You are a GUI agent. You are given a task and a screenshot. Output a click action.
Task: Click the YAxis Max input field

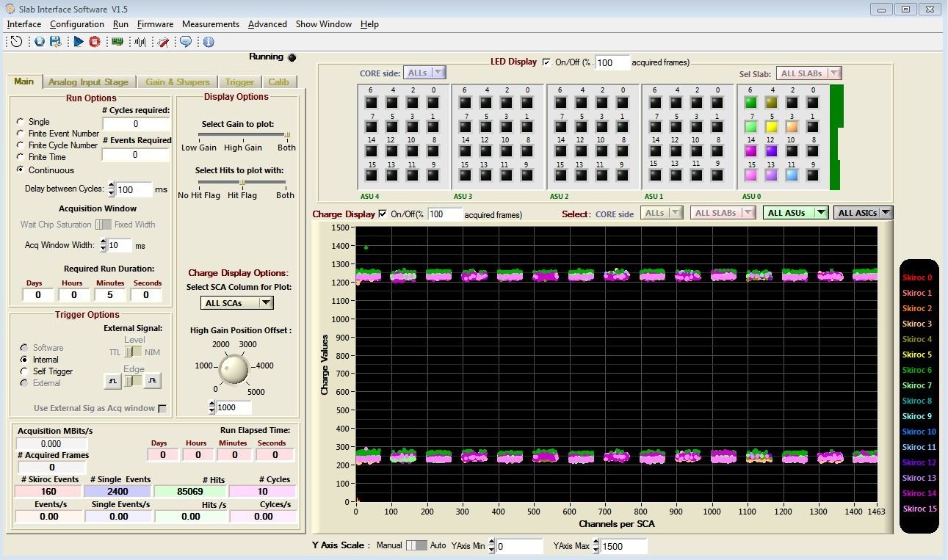[x=624, y=546]
